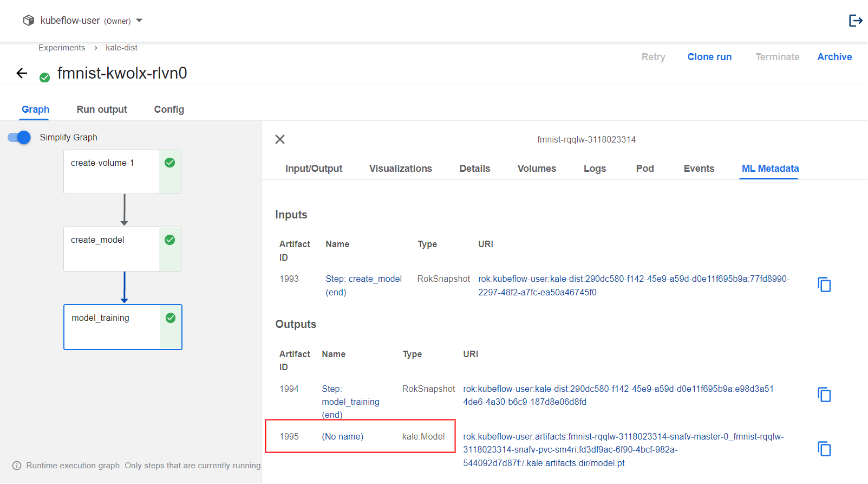Click the create_model status check icon
Viewport: 868px width, 484px height.
[x=169, y=240]
